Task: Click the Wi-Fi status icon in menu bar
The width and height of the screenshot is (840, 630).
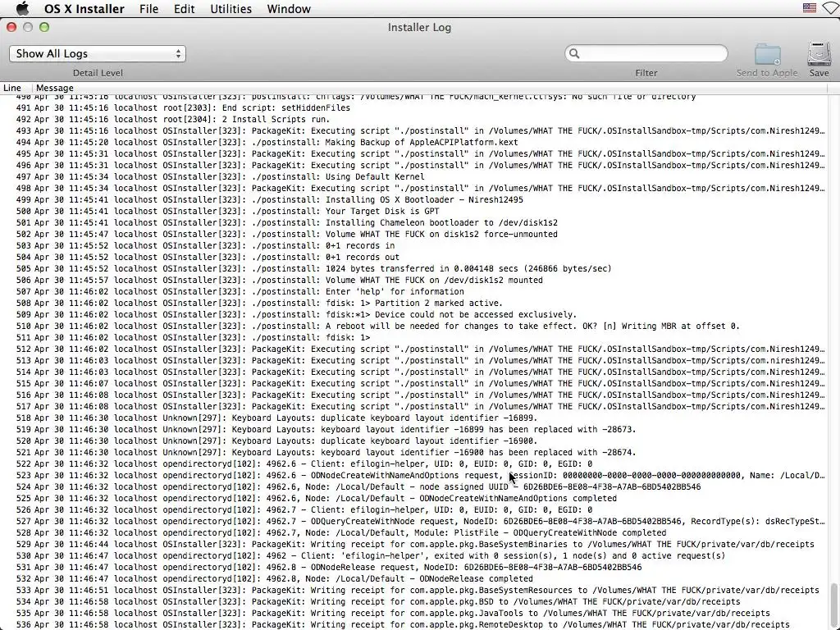Action: coord(832,8)
